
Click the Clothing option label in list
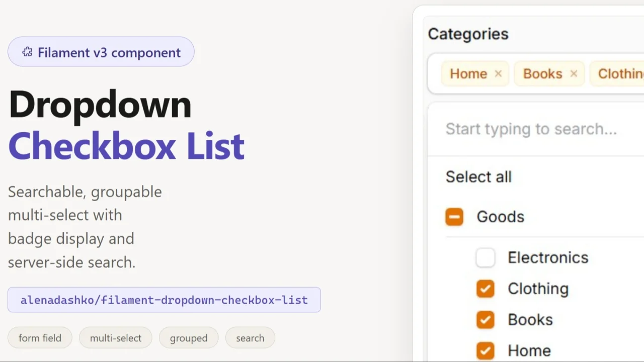538,289
